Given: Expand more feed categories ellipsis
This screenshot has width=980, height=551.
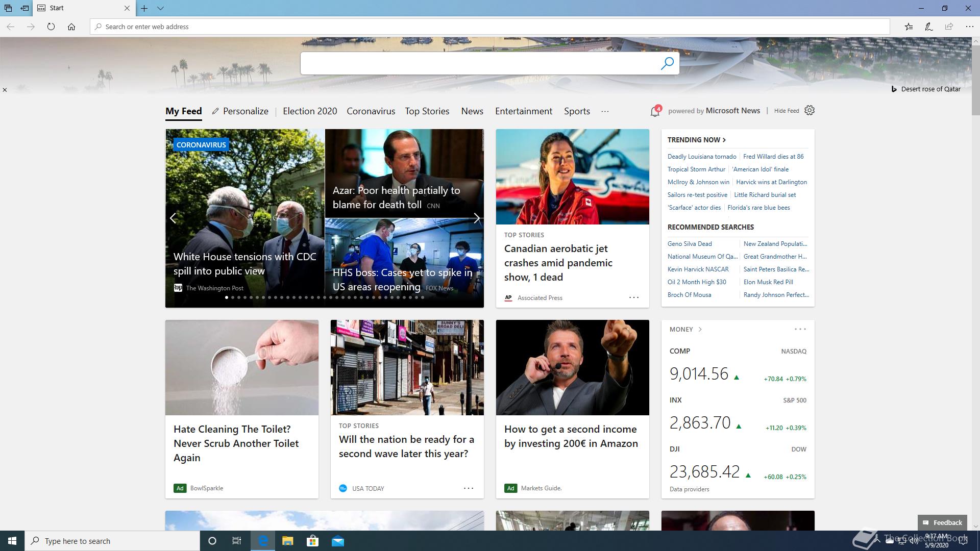Looking at the screenshot, I should tap(605, 111).
